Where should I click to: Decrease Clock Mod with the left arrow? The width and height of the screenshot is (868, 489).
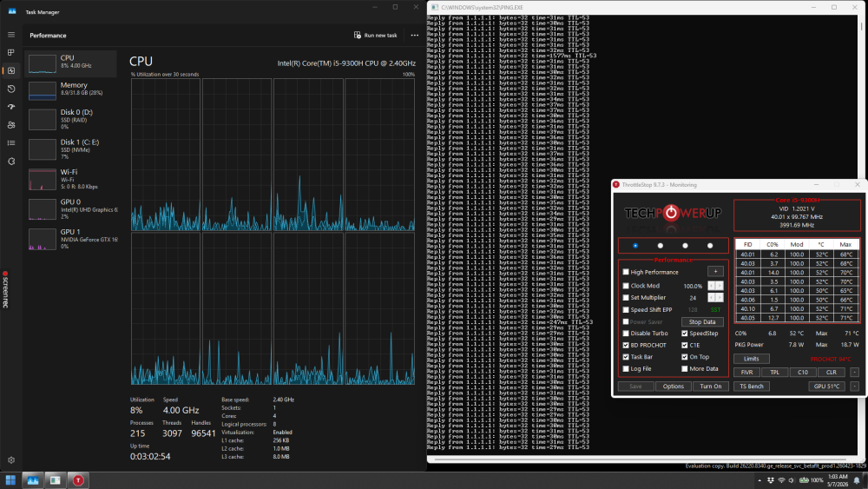tap(712, 286)
